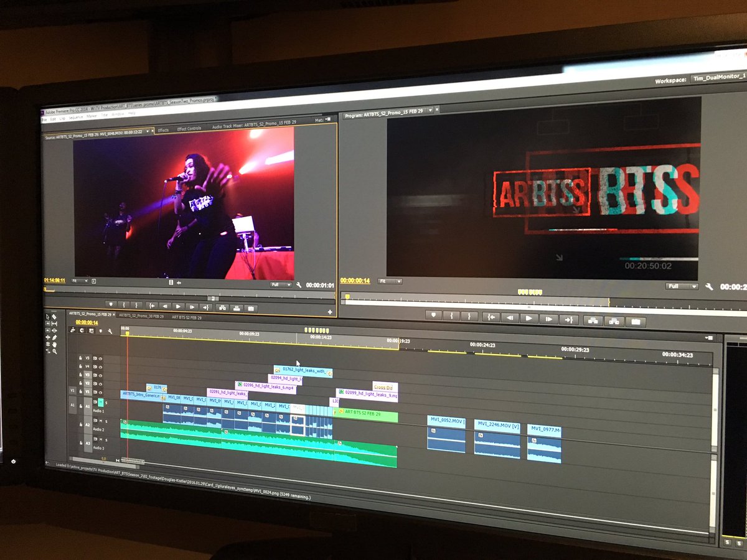747x560 pixels.
Task: Play the sequence in Program monitor
Action: 529,317
